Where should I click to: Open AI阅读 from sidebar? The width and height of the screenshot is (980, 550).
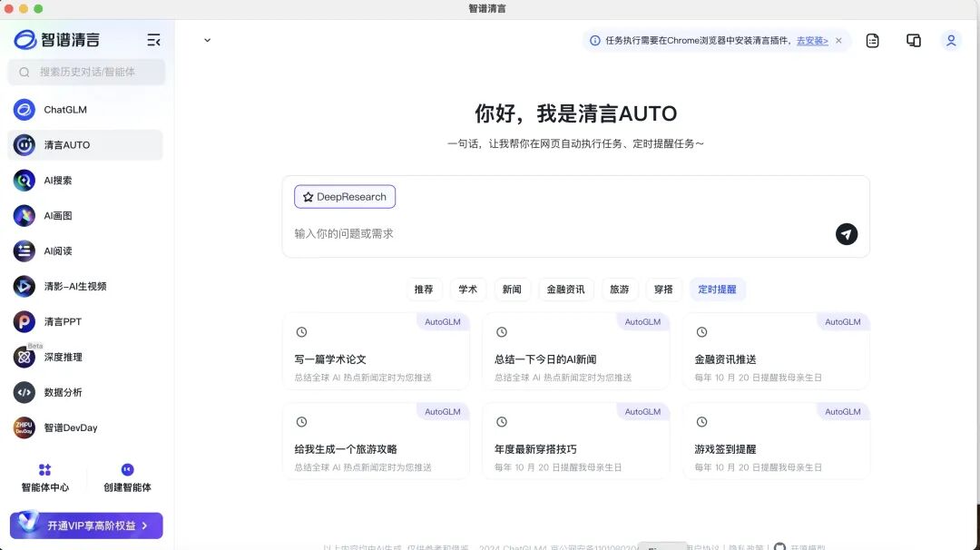(85, 251)
